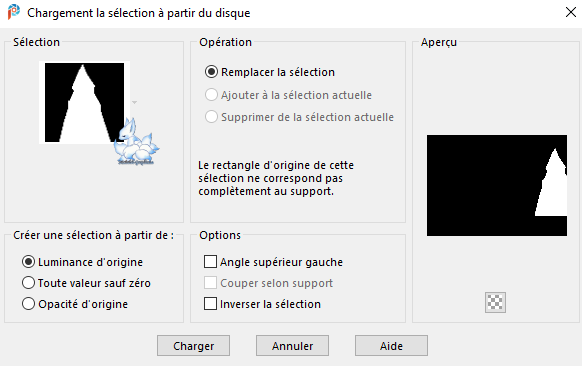Image resolution: width=582 pixels, height=366 pixels.
Task: Open the selection thumbnail dropdown arrow
Action: pos(134,102)
